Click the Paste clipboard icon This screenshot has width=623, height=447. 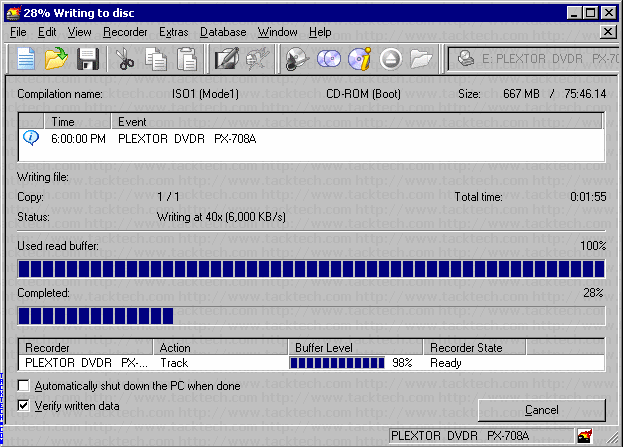[186, 59]
